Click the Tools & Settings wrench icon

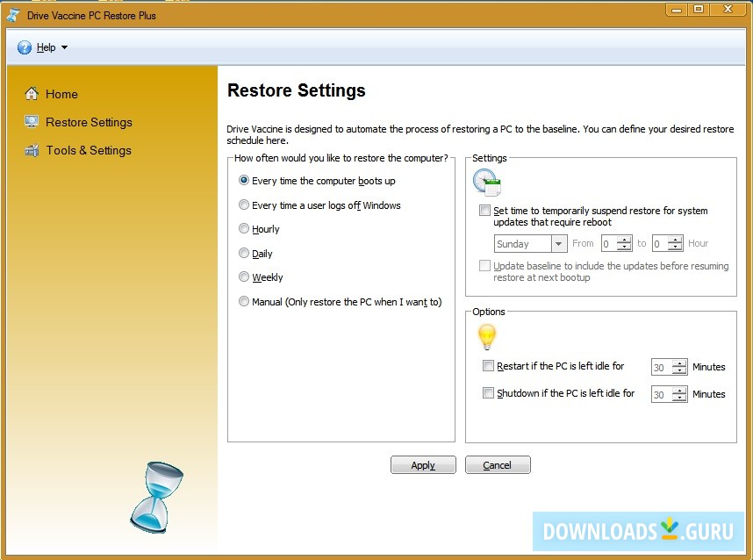[30, 150]
